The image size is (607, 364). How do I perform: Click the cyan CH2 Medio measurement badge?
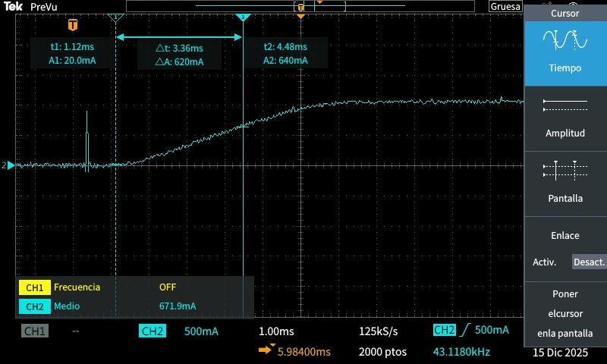tap(34, 306)
